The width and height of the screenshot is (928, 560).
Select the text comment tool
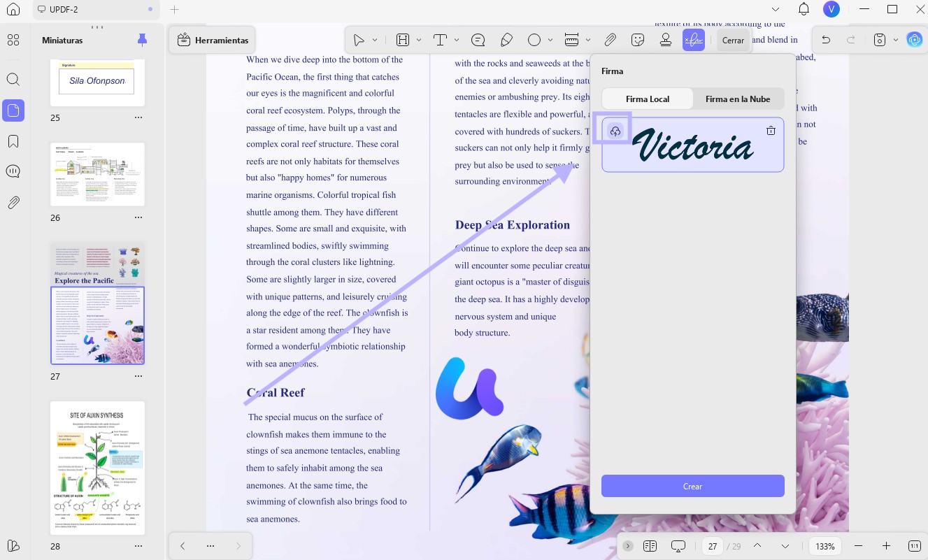coord(441,40)
